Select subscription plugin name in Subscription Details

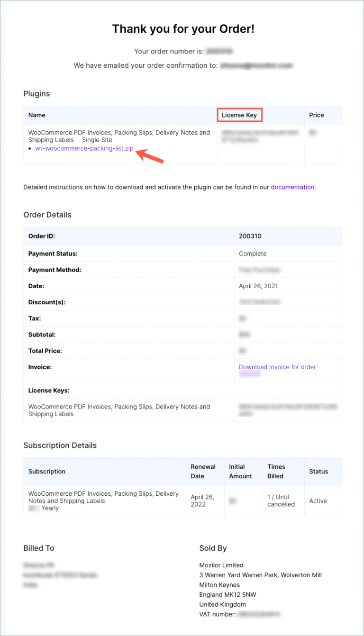pyautogui.click(x=103, y=497)
